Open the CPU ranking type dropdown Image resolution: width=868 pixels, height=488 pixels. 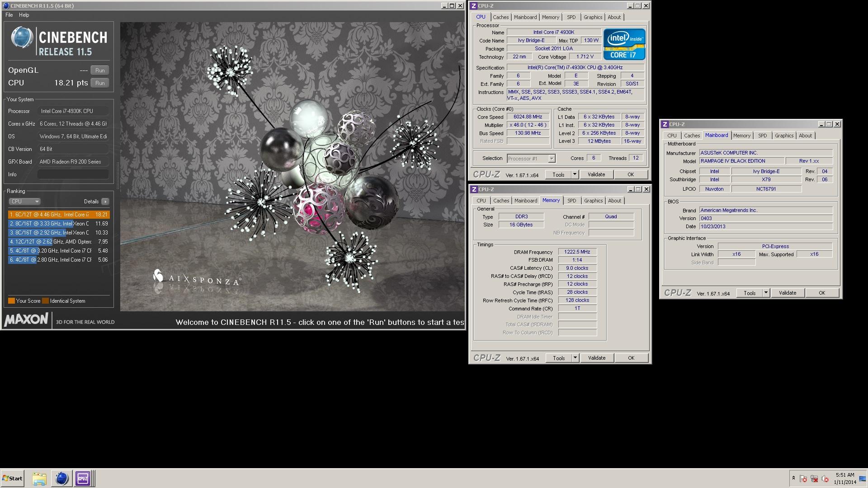(24, 202)
